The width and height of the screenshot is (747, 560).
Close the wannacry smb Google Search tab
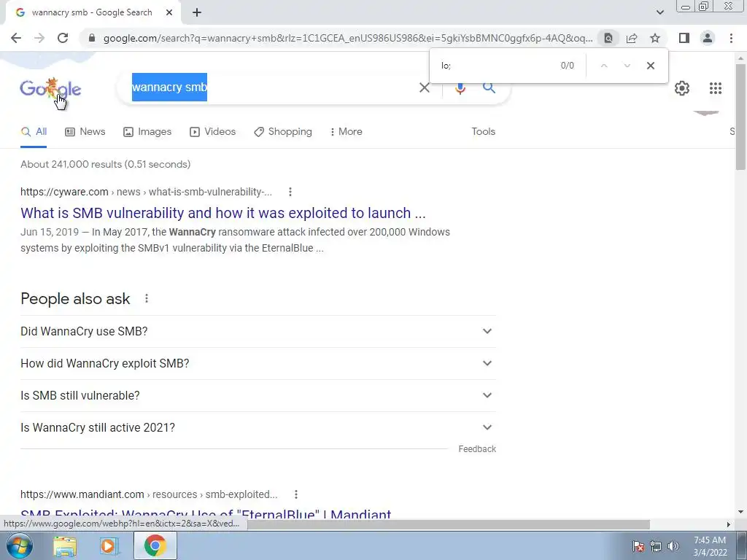[x=169, y=13]
